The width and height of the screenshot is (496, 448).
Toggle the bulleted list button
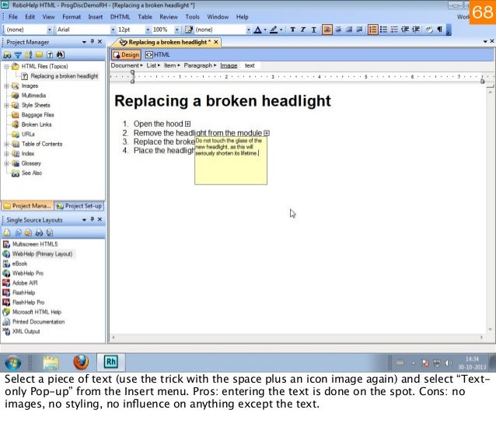pyautogui.click(x=383, y=30)
